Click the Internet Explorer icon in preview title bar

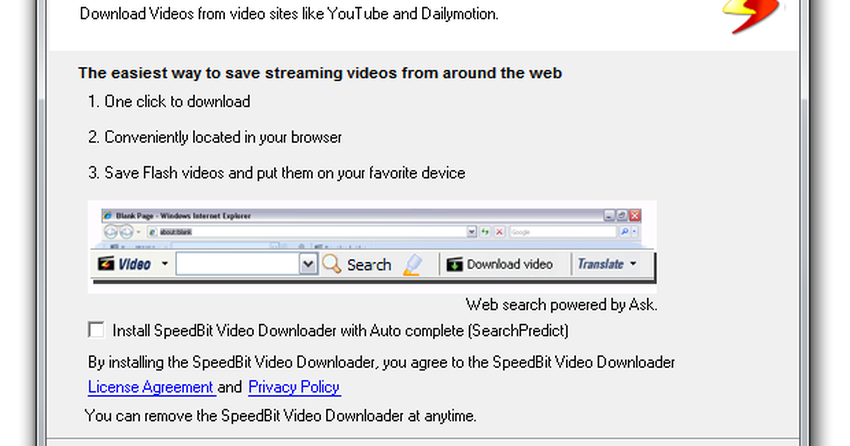click(109, 215)
